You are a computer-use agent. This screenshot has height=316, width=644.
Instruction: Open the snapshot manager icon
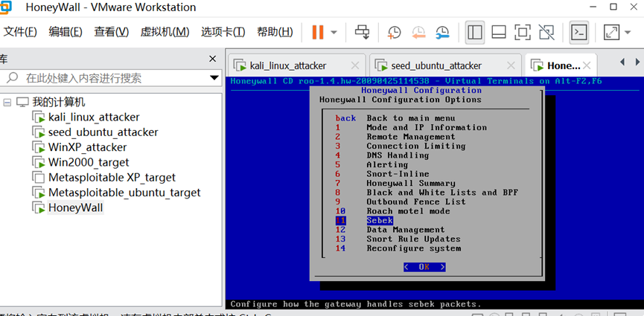tap(442, 32)
